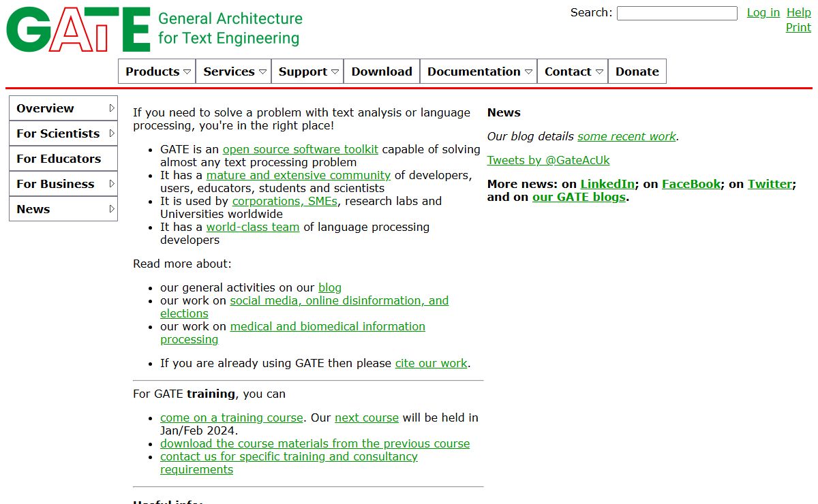Viewport: 818px width, 504px height.
Task: Select News in the sidebar
Action: tap(63, 209)
